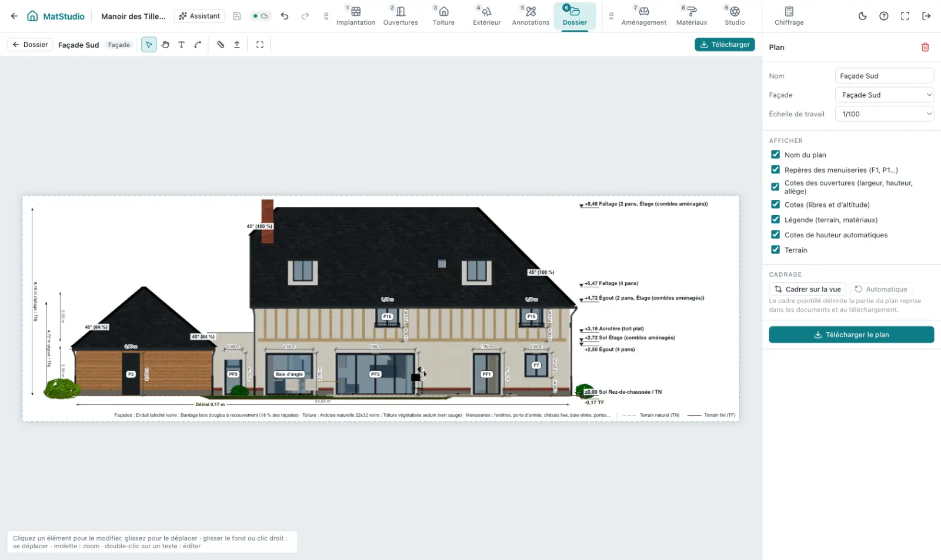
Task: Expand the Échelle de travail dropdown
Action: point(885,113)
